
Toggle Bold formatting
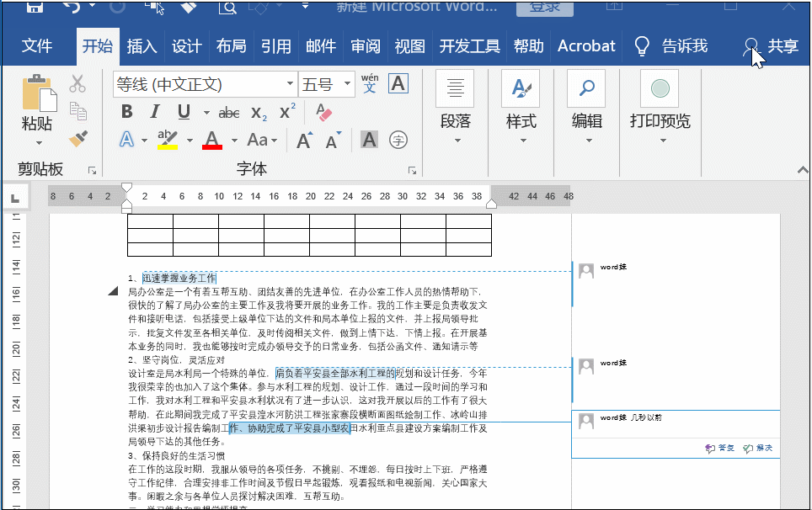click(x=127, y=111)
